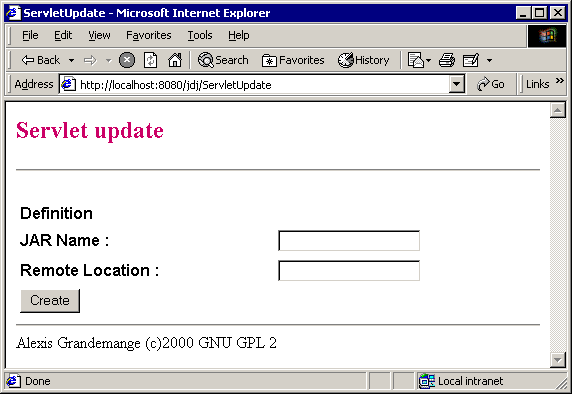Click the status bar page icon
Screen dimensions: 572x394
(x=13, y=381)
